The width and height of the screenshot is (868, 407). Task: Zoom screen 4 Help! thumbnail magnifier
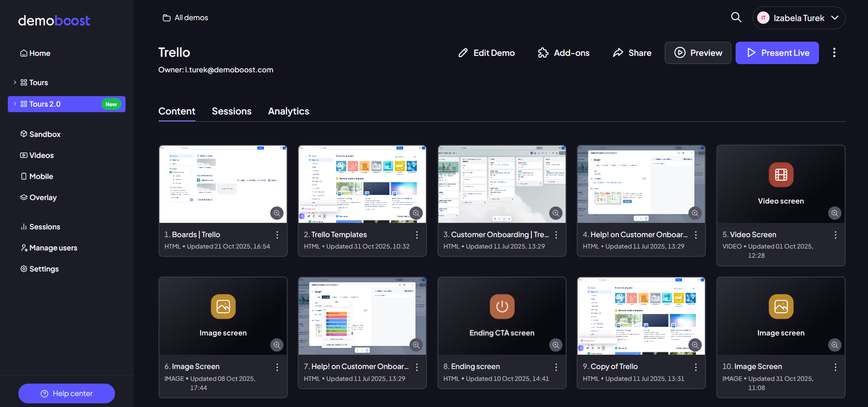click(x=695, y=213)
